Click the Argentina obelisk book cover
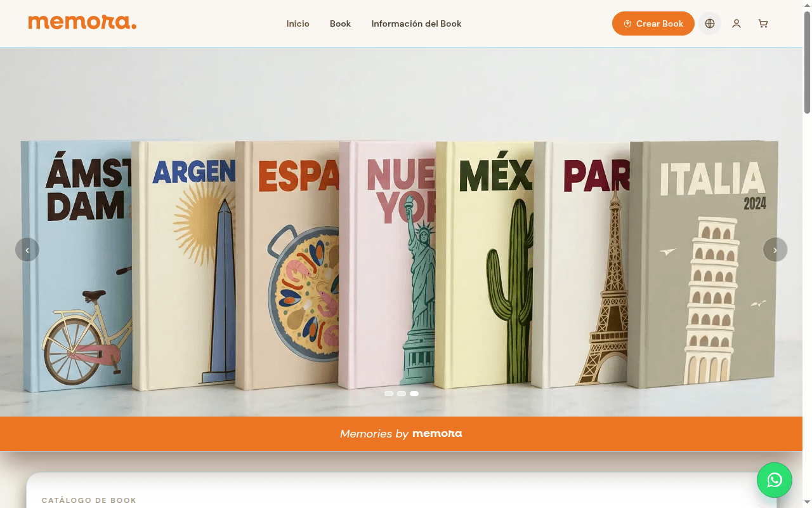 click(184, 265)
